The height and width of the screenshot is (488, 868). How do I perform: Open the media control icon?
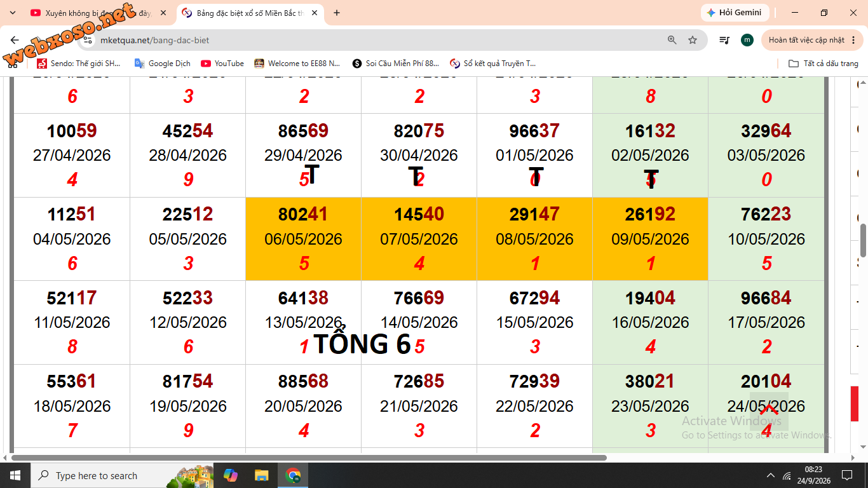(724, 40)
